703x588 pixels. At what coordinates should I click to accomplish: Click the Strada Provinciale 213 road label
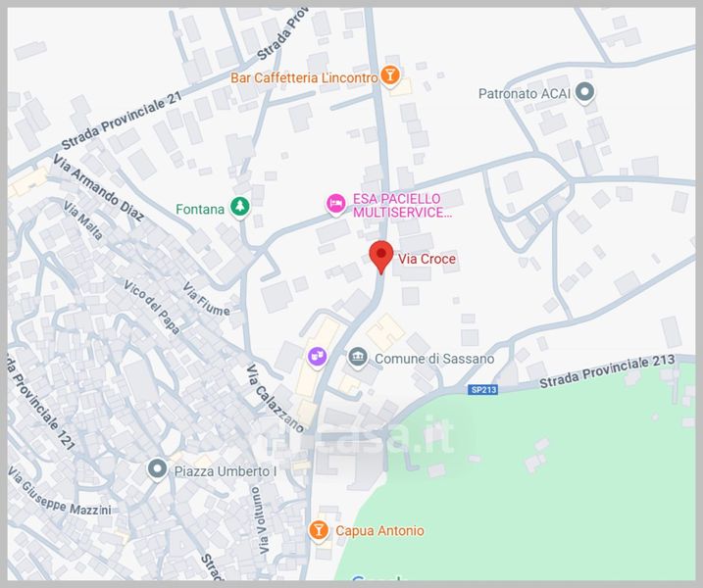point(607,371)
